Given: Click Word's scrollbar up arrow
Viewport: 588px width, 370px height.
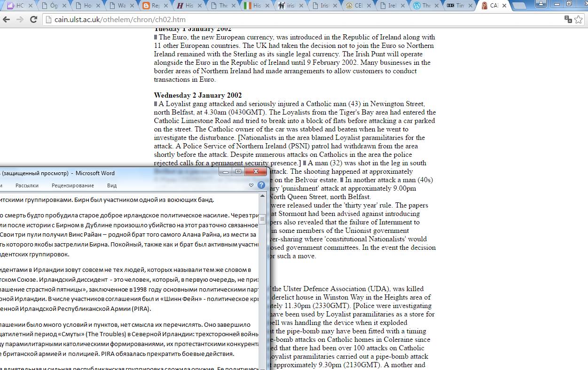Looking at the screenshot, I should [263, 196].
